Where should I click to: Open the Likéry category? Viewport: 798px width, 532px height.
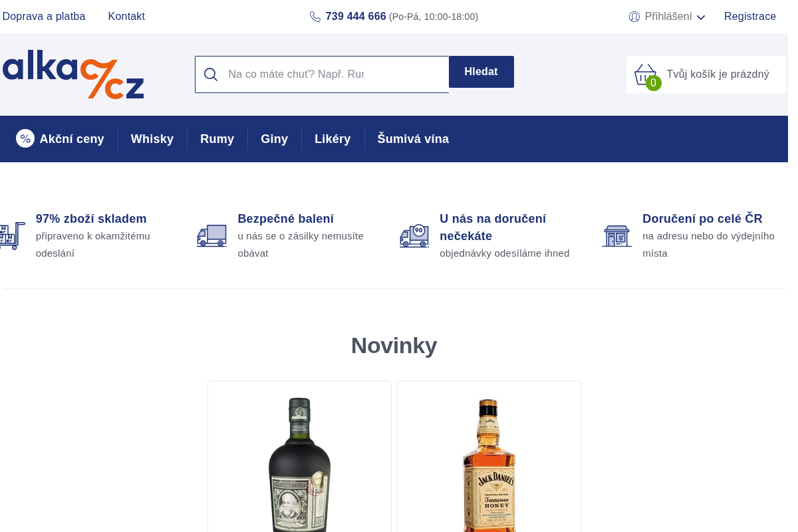coord(332,139)
